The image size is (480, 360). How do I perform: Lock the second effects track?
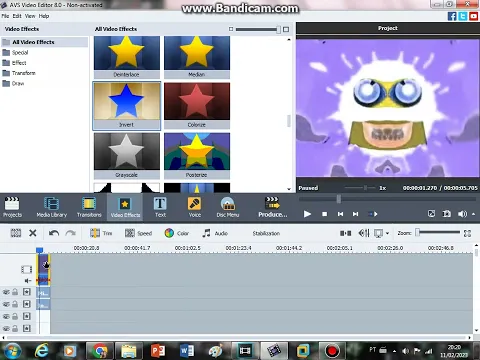click(x=15, y=304)
